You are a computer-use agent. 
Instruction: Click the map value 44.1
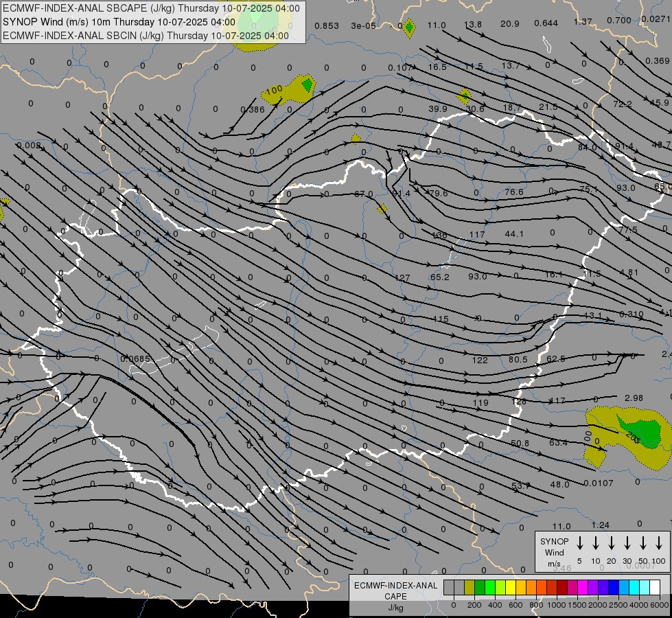[x=514, y=233]
